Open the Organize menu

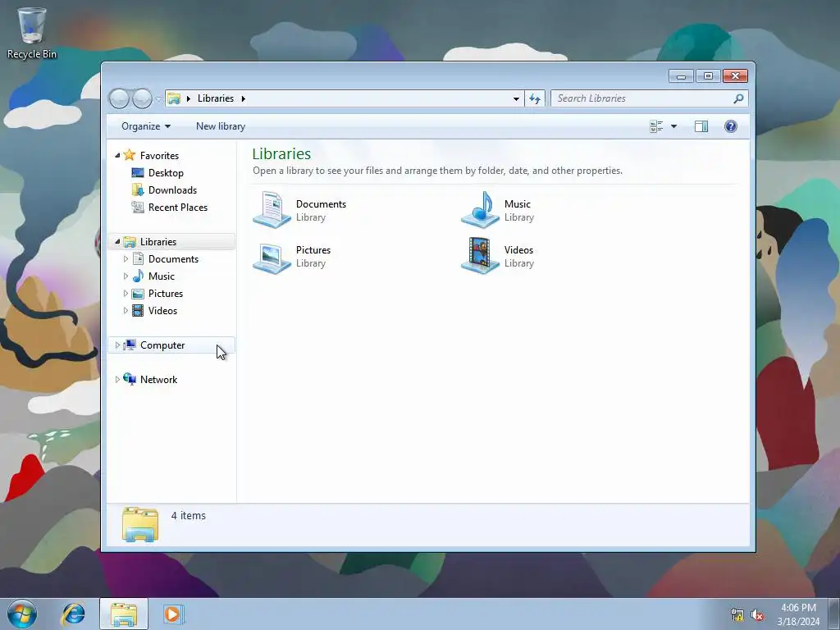pyautogui.click(x=146, y=126)
